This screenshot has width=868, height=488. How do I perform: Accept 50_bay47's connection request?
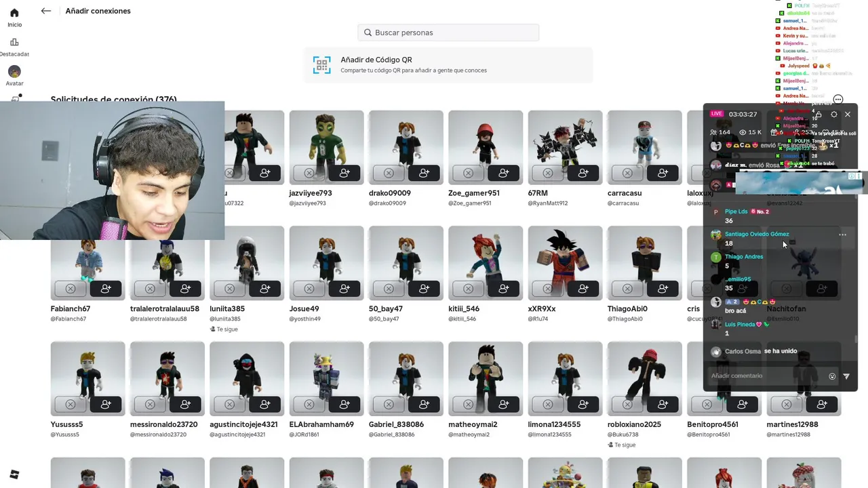coord(424,289)
